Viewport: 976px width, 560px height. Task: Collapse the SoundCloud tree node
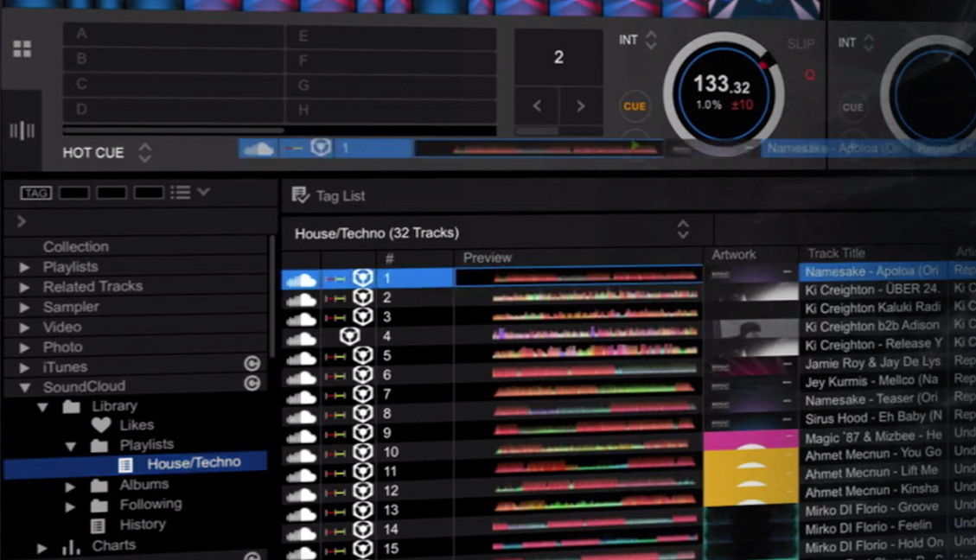tap(24, 387)
